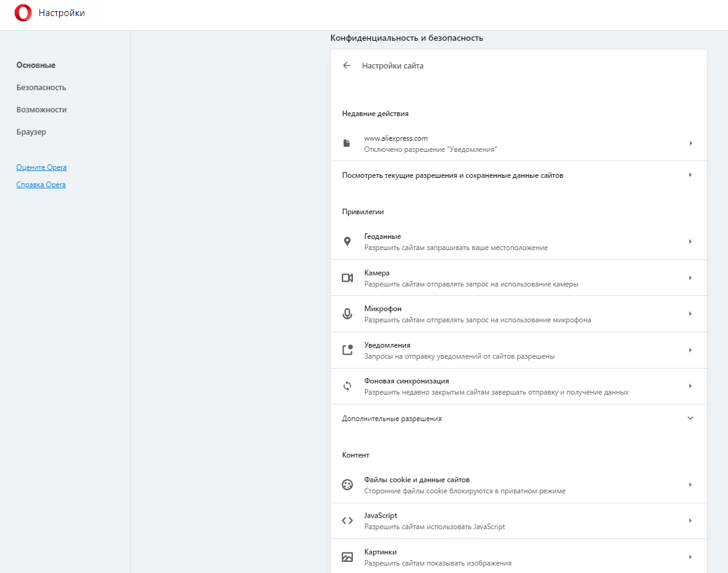The height and width of the screenshot is (573, 728).
Task: Click the sync icon for Фоновая синхронизация
Action: [347, 386]
